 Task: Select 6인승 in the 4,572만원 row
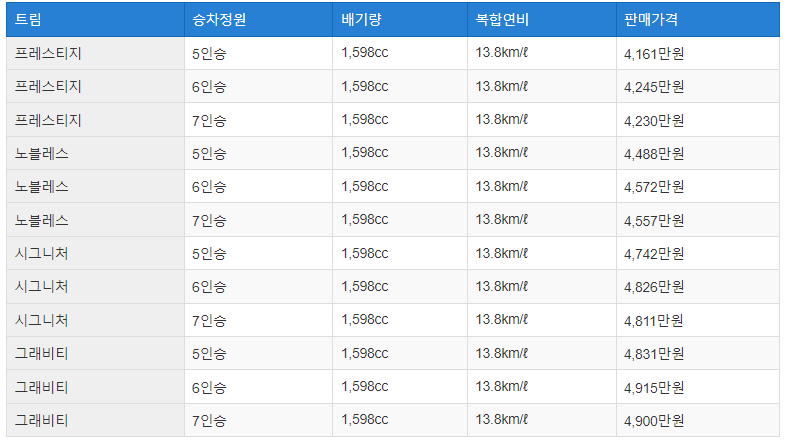pyautogui.click(x=209, y=187)
